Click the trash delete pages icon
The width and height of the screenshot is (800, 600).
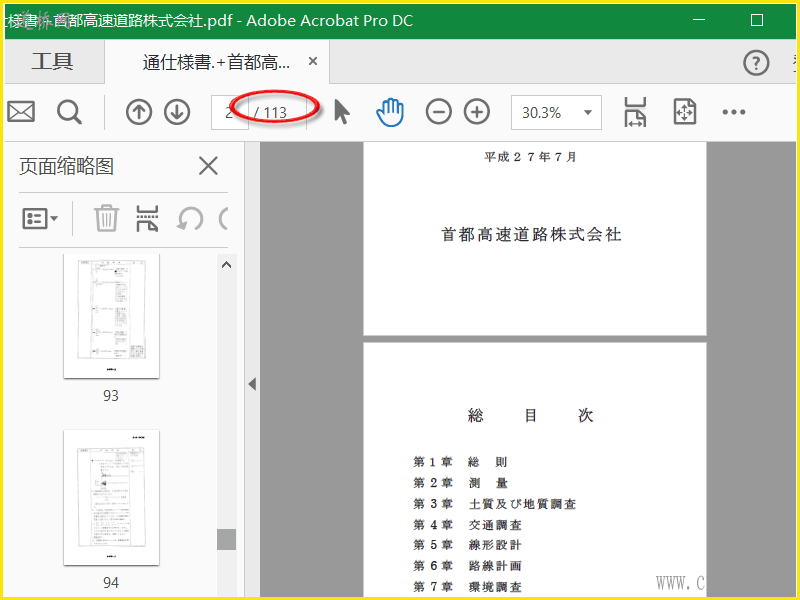[x=106, y=218]
